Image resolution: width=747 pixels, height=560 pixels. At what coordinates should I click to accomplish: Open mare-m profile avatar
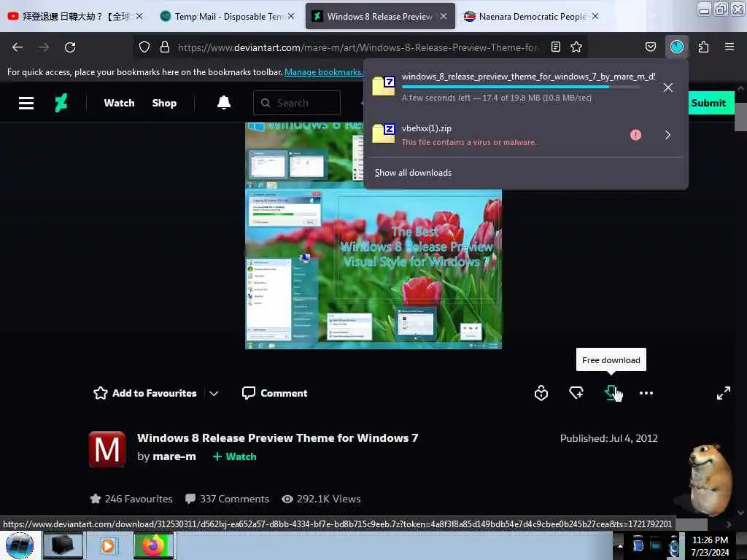[x=107, y=449]
